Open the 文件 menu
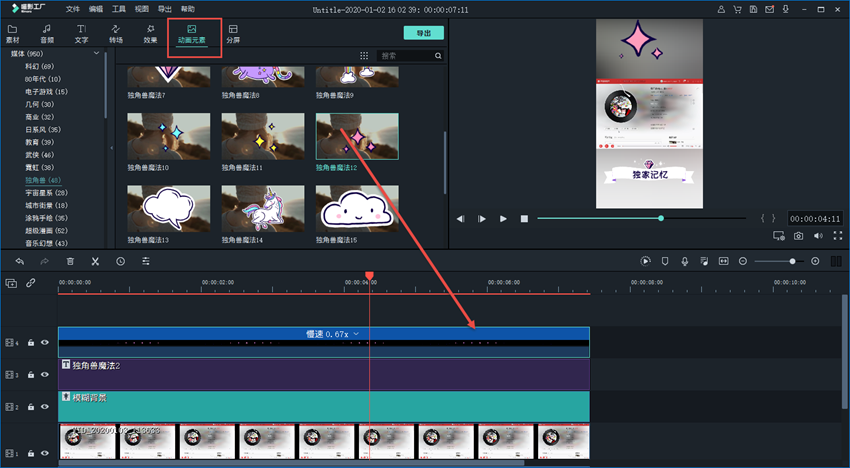Image resolution: width=850 pixels, height=468 pixels. click(73, 9)
